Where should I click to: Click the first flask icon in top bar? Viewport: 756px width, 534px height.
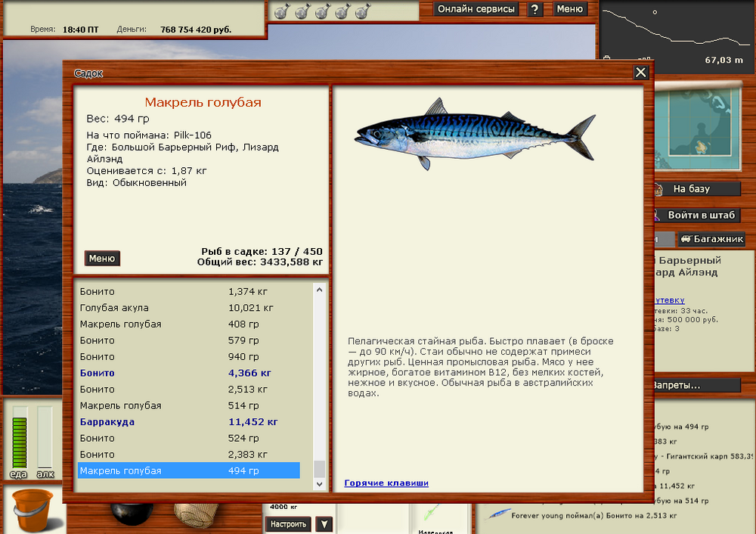[x=281, y=11]
